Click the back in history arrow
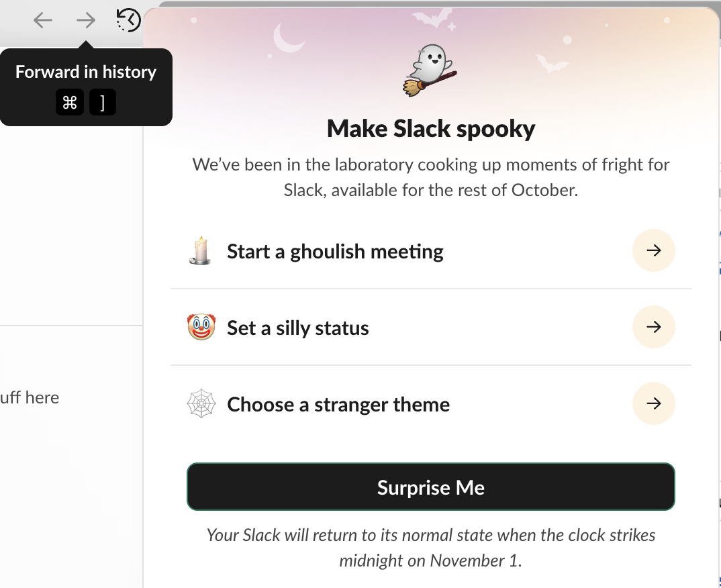The width and height of the screenshot is (721, 588). coord(43,20)
